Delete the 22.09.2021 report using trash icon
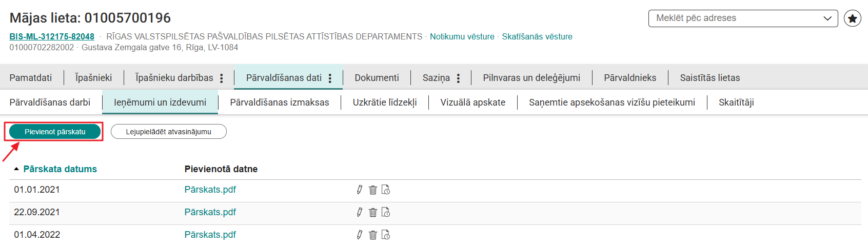The height and width of the screenshot is (247, 868). [x=373, y=212]
